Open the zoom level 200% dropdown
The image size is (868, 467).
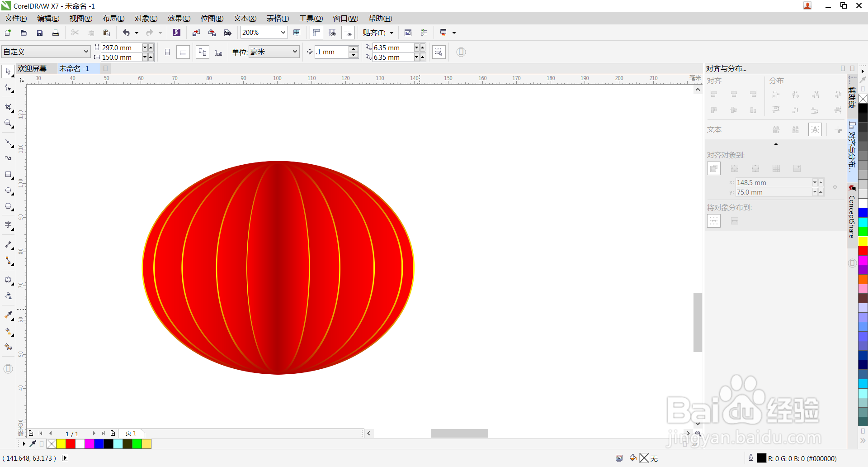point(283,33)
